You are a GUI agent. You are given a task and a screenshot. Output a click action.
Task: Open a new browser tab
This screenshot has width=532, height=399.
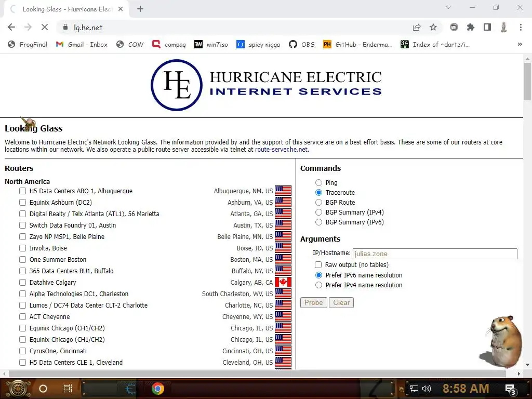[x=140, y=9]
